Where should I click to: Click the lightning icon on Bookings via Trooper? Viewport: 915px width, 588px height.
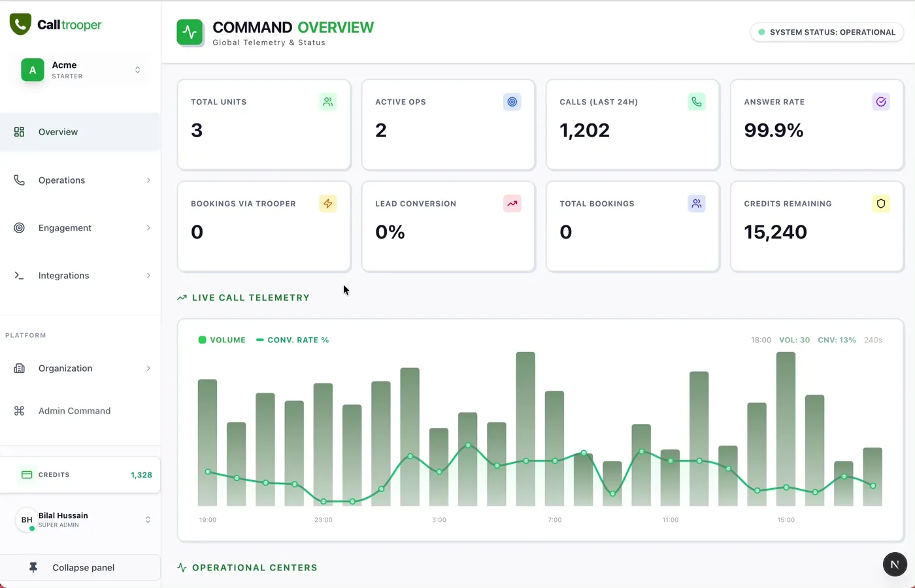tap(327, 203)
